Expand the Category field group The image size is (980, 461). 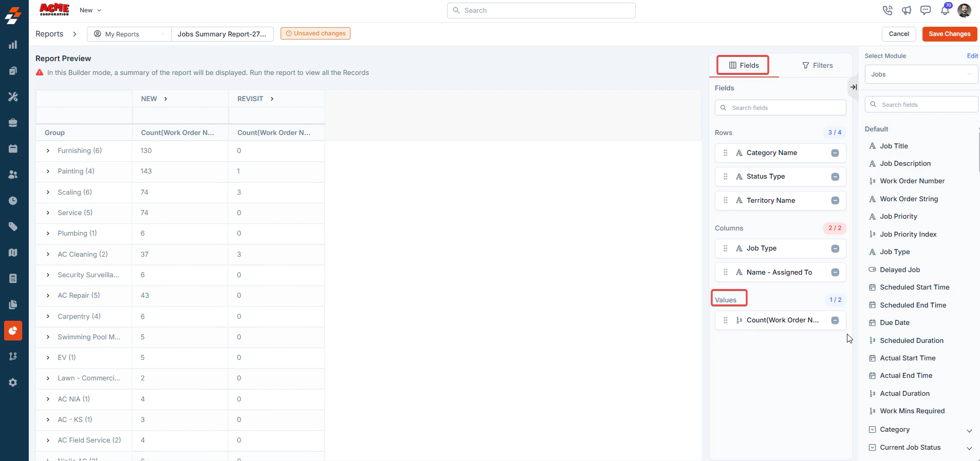[969, 431]
